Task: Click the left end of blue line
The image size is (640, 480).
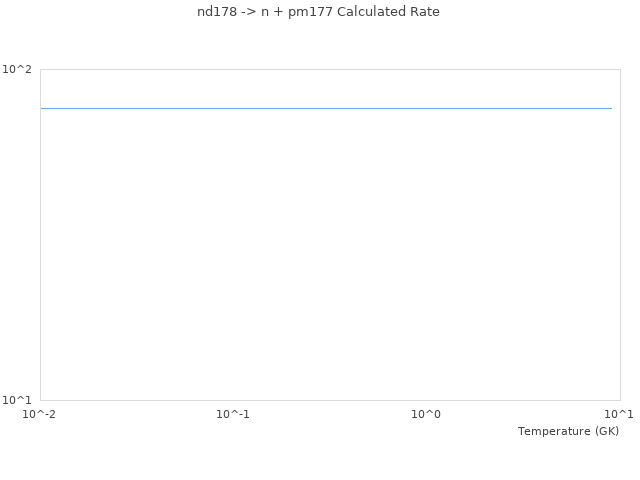Action: 42,108
